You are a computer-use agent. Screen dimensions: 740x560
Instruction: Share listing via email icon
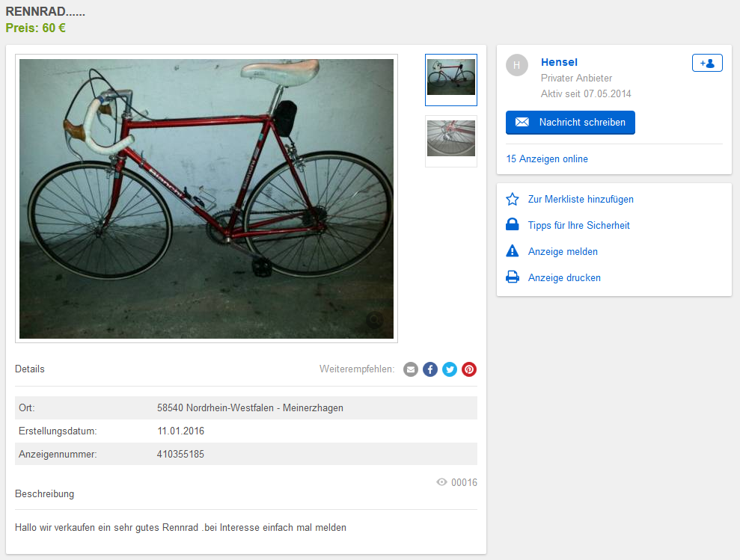[x=411, y=369]
